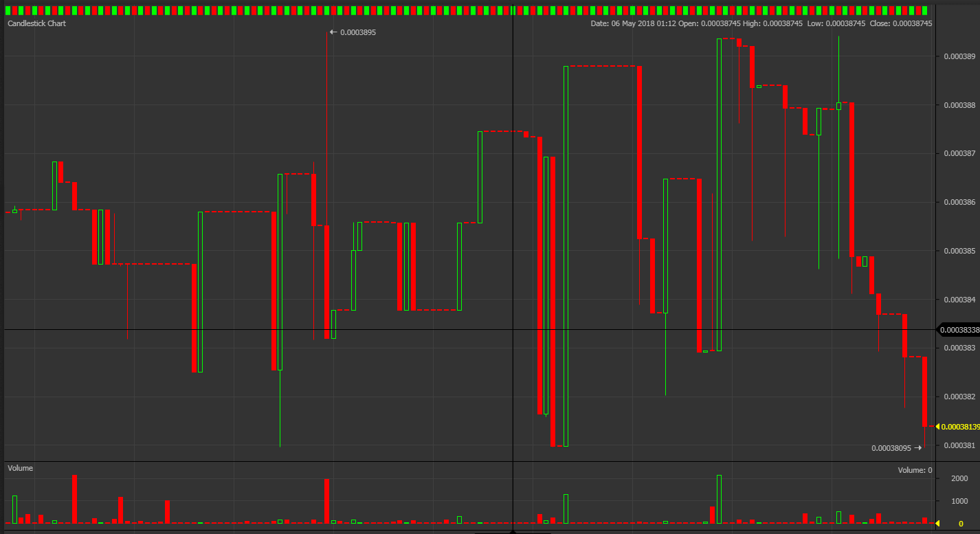Click the crosshair price tag 0.00038338
980x534 pixels.
point(959,330)
